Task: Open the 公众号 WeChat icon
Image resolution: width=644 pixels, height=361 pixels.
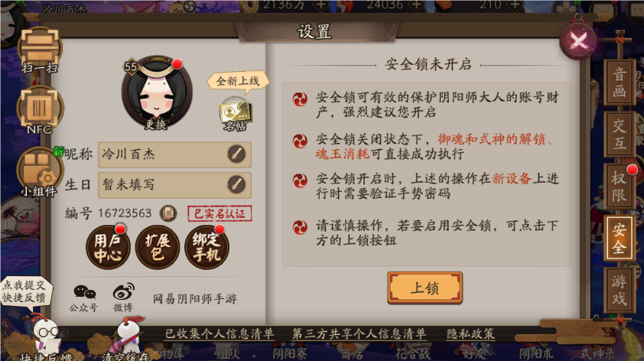Action: coord(84,298)
